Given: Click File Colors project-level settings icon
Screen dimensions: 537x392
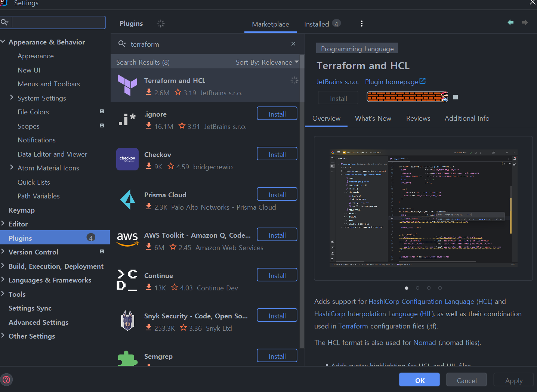Looking at the screenshot, I should coord(102,111).
